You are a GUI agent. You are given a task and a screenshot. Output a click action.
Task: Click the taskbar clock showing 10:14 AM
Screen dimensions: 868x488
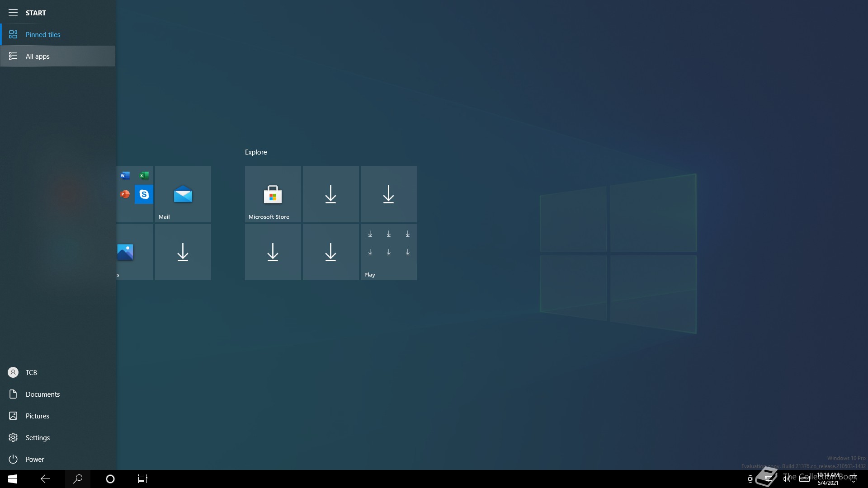[828, 479]
